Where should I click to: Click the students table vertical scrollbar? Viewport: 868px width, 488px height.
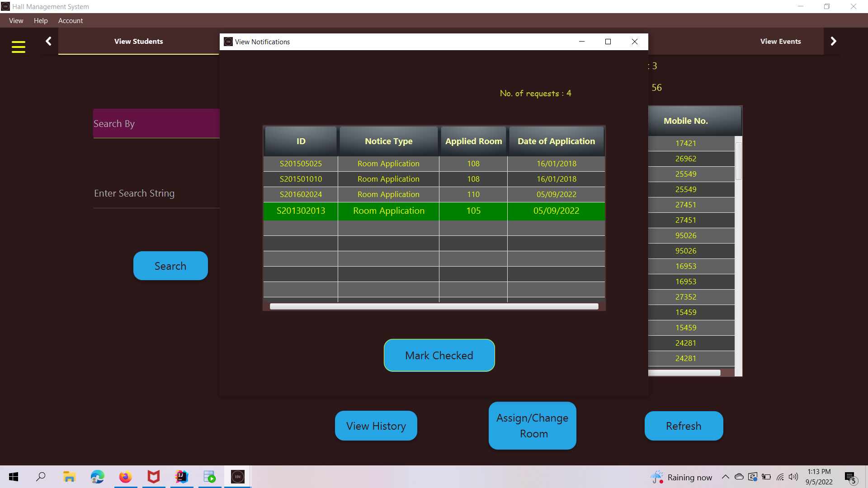tap(738, 161)
